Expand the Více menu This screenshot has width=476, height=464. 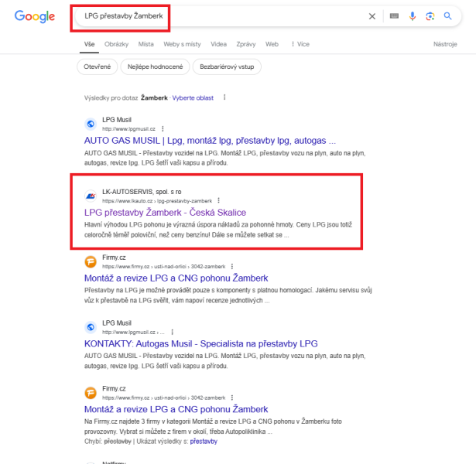click(300, 44)
